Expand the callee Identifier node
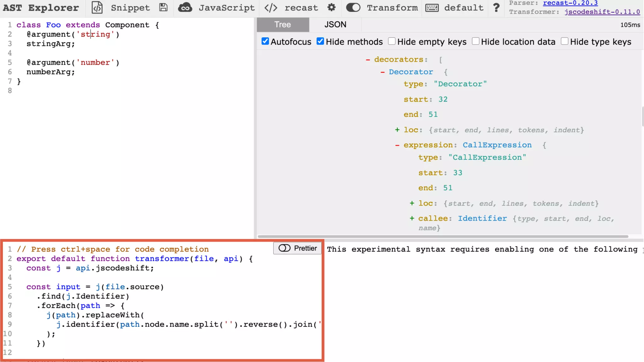This screenshot has height=362, width=644. pos(412,218)
